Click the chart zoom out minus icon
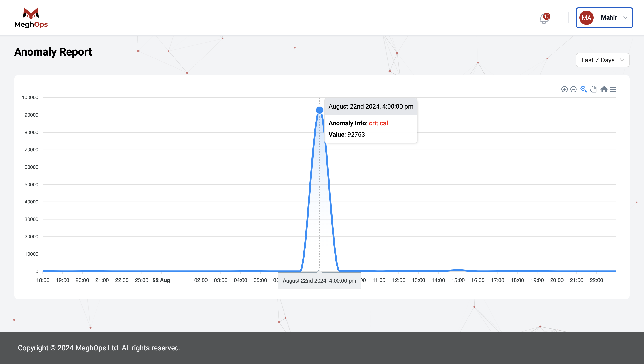 click(574, 89)
